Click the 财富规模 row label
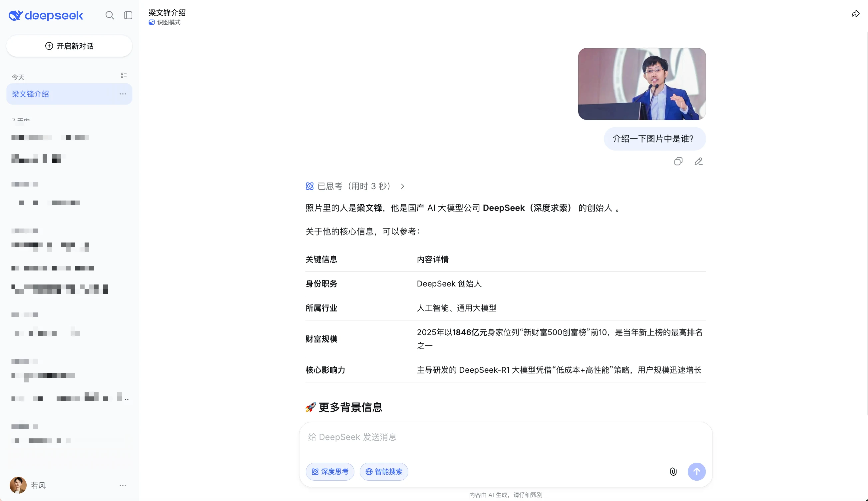The height and width of the screenshot is (501, 868). tap(321, 339)
